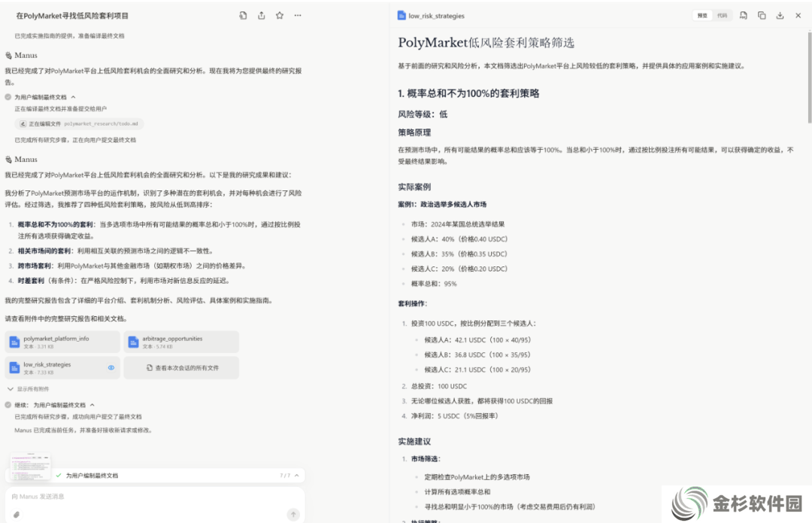Open the polymarket_research/todo.md editing file chip
The image size is (812, 523).
(79, 124)
